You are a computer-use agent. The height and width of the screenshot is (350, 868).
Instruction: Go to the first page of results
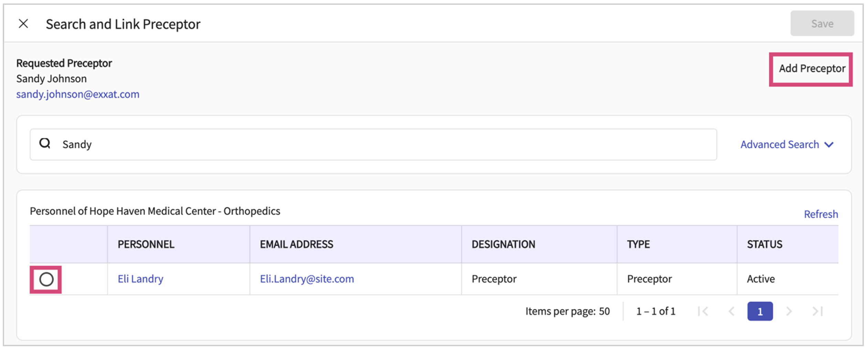coord(703,311)
